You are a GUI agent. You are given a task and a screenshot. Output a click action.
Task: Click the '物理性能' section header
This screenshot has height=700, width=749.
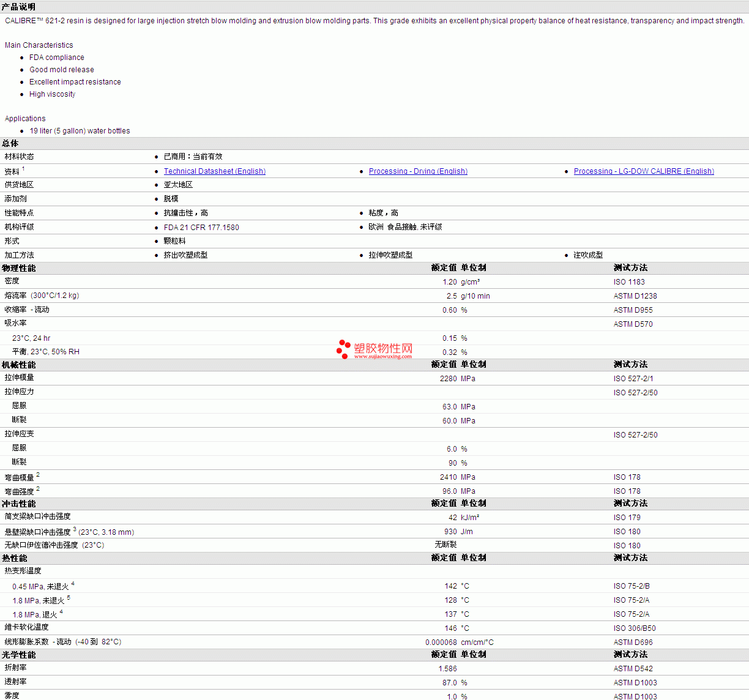pos(19,268)
